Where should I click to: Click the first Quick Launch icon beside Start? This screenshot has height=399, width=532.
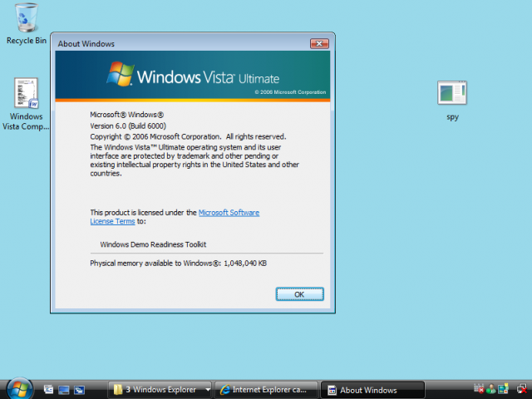(x=48, y=390)
